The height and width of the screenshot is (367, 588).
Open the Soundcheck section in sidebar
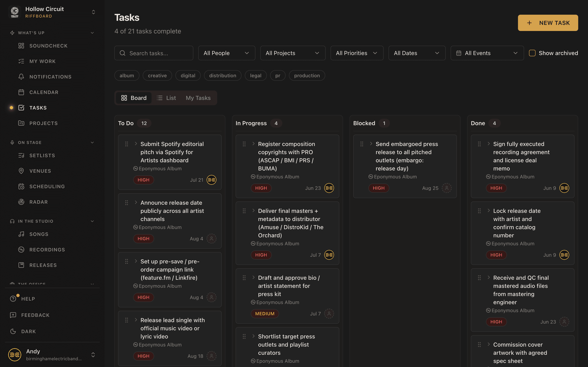pyautogui.click(x=48, y=46)
